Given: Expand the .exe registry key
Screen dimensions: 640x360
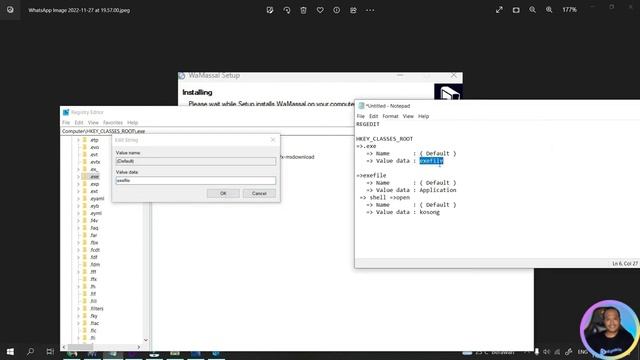Looking at the screenshot, I should coord(78,177).
